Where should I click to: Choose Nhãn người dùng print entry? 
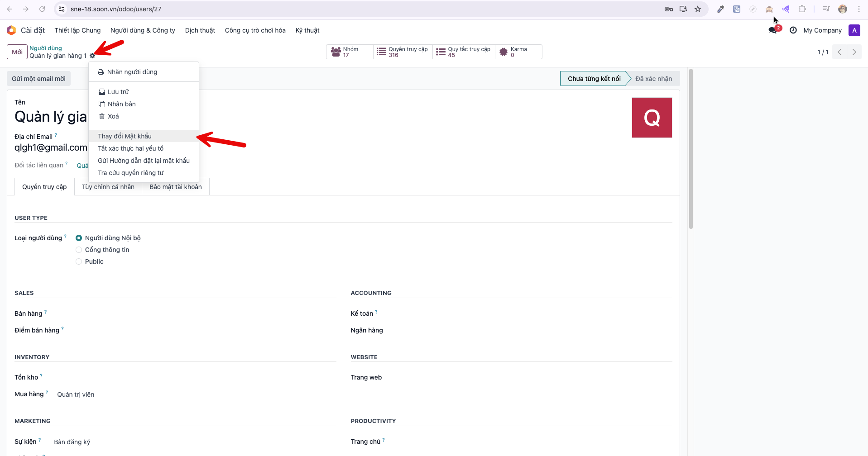[144, 72]
